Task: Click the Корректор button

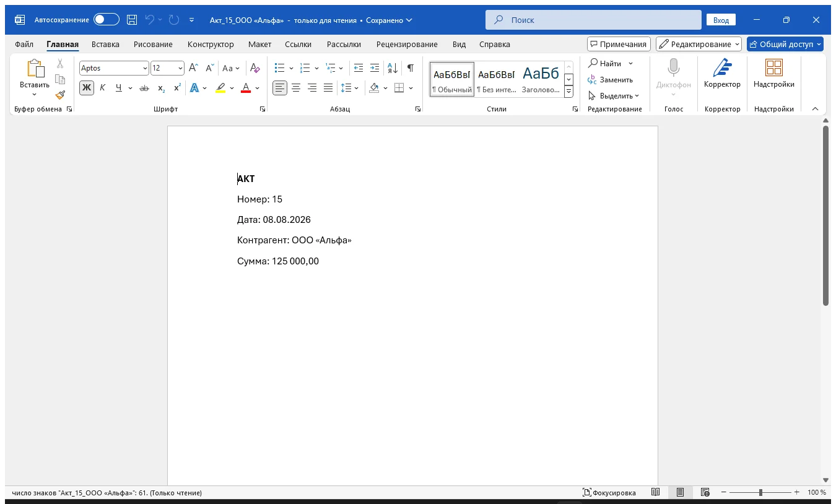Action: point(722,74)
